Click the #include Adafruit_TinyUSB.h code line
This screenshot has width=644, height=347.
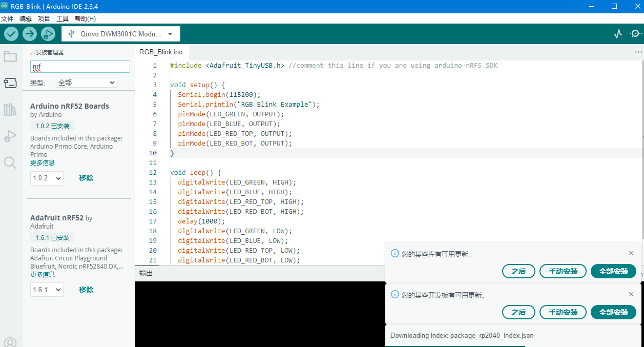point(334,66)
